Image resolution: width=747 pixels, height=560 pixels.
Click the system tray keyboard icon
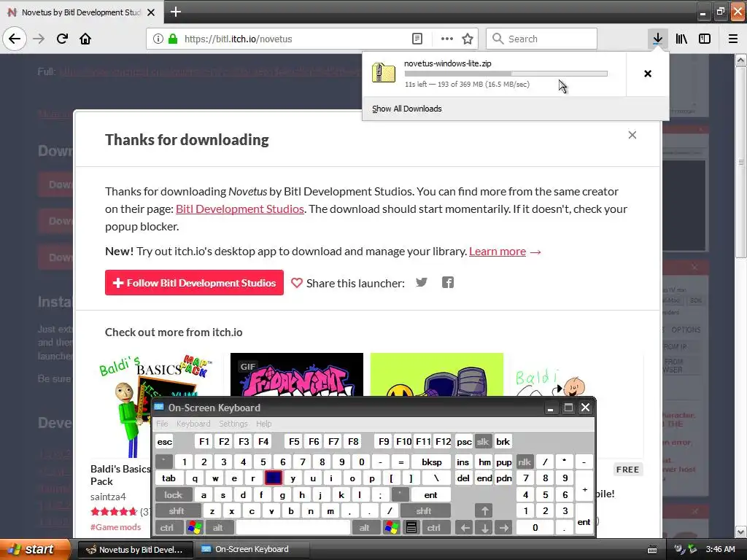coord(652,550)
